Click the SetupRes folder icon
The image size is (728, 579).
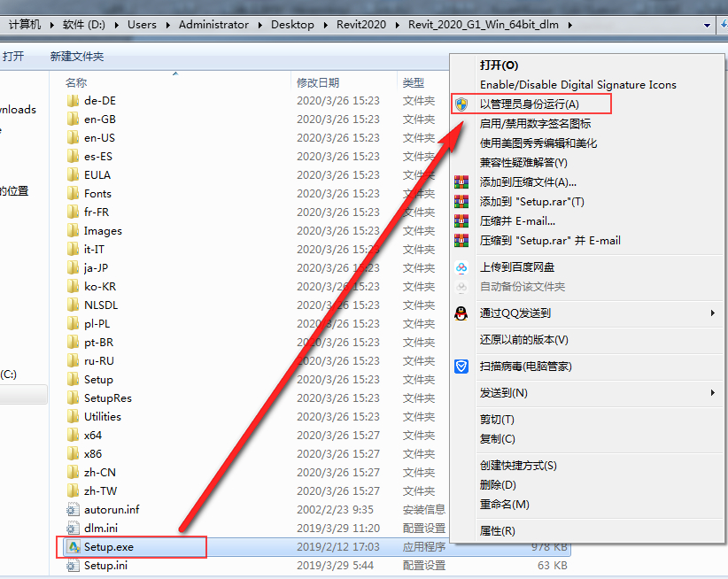[73, 398]
